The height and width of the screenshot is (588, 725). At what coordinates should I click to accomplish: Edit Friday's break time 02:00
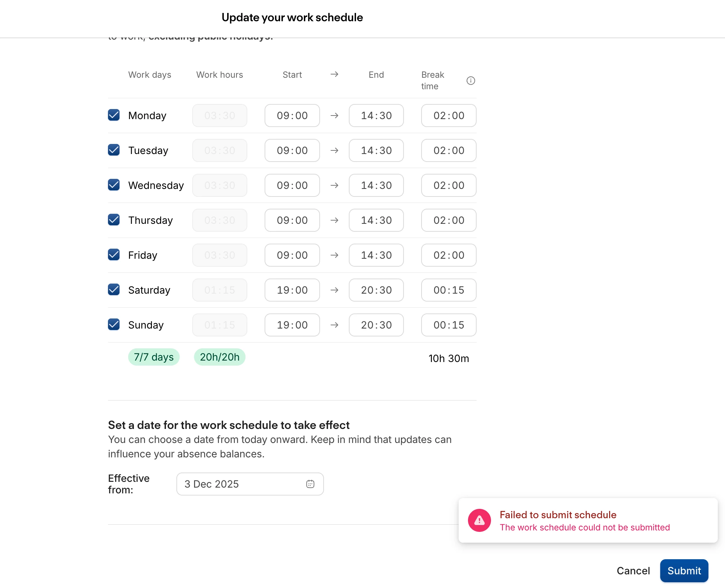(449, 255)
